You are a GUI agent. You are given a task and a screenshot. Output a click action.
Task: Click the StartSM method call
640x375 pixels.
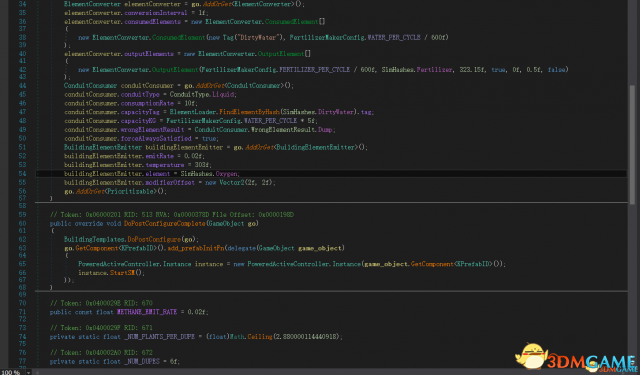(x=122, y=273)
